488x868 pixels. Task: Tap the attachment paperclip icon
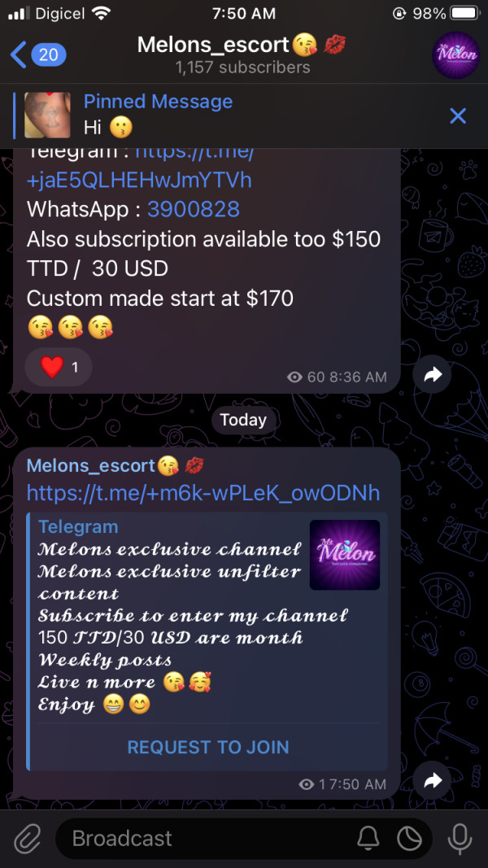[27, 839]
